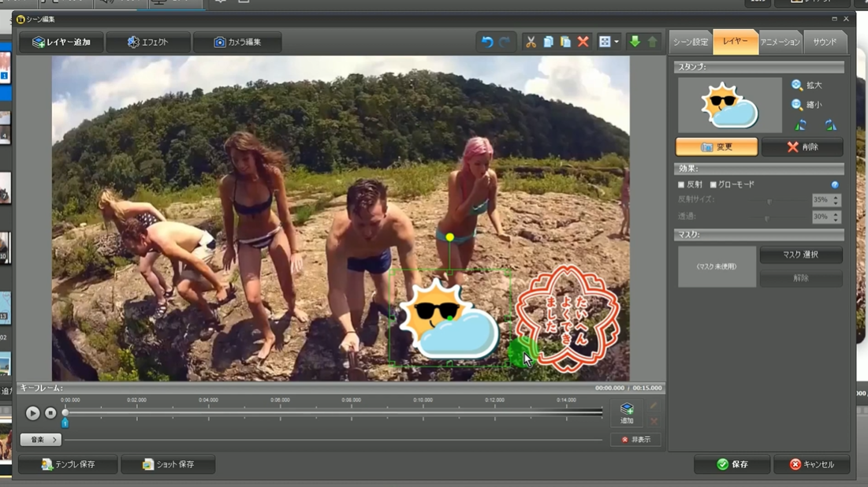Increase the 反射サイズ percentage stepper

click(x=836, y=197)
